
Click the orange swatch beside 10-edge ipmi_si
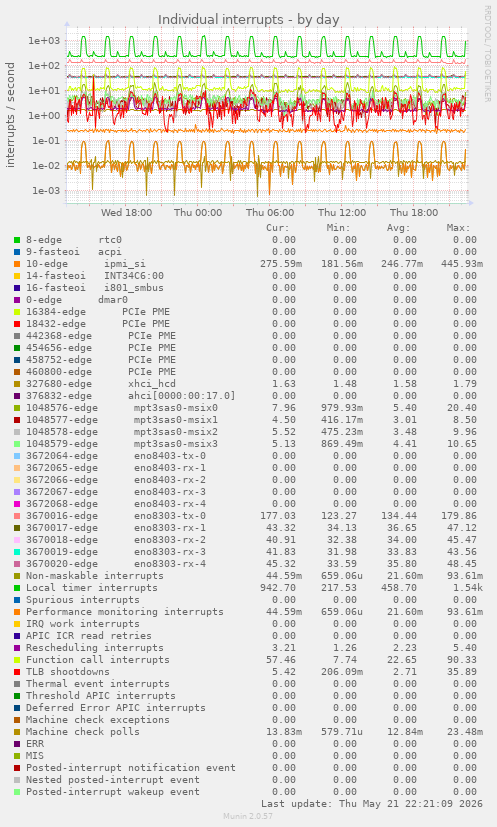click(17, 264)
